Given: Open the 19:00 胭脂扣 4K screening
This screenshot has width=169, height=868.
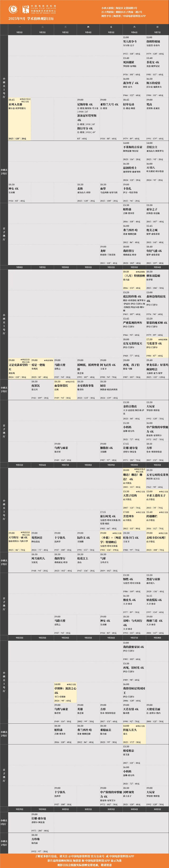Looking at the screenshot, I should pos(111,452).
